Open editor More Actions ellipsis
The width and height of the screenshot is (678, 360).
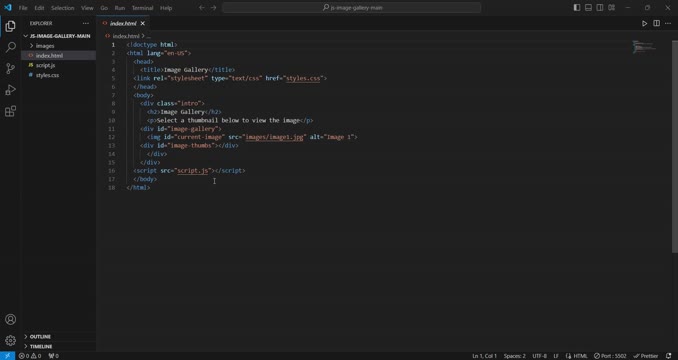pos(668,23)
